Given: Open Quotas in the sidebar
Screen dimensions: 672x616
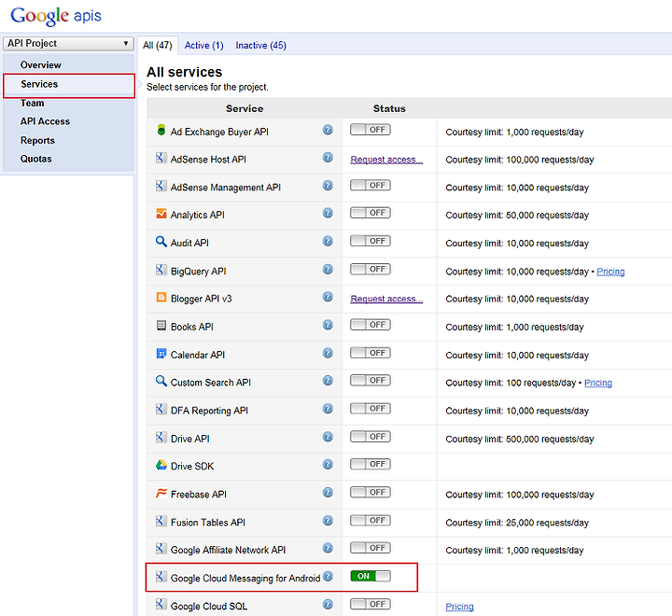Looking at the screenshot, I should (36, 159).
